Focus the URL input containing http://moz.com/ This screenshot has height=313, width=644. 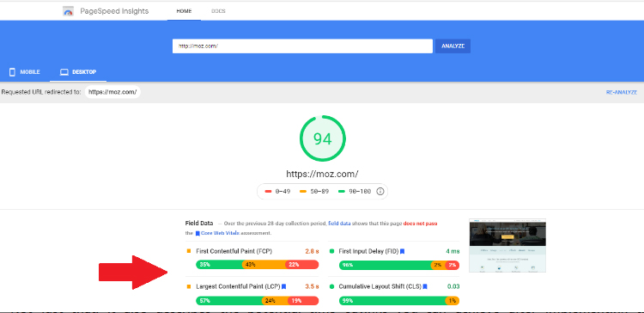click(x=302, y=46)
